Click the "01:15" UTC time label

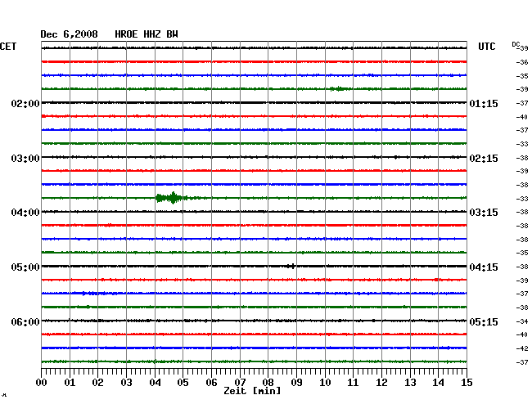(484, 103)
